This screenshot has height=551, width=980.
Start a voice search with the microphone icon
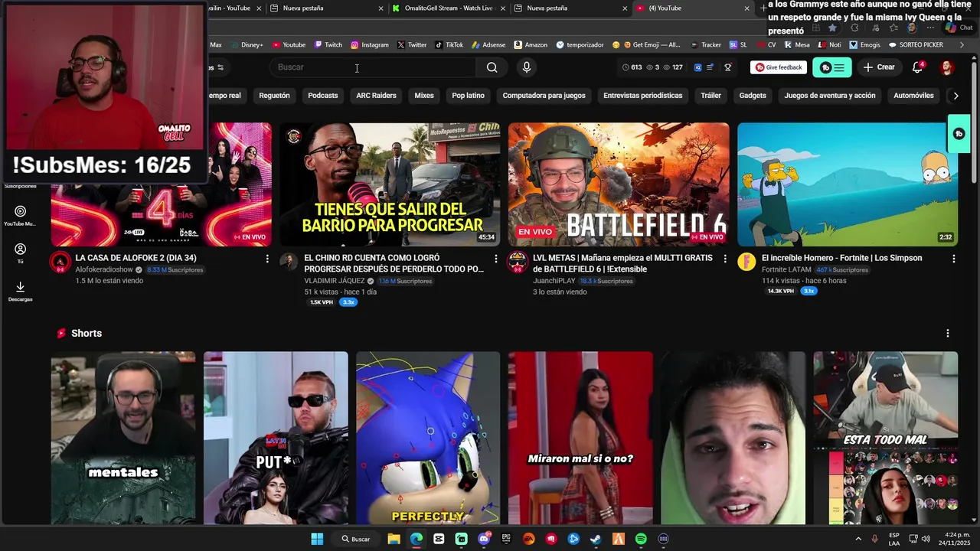click(x=526, y=67)
